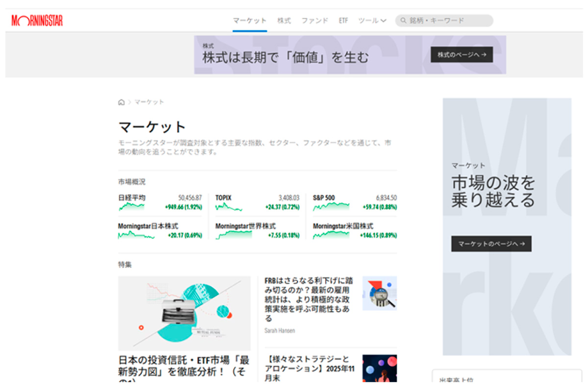Open the ファンド navigation tab
Viewport: 588px width, 392px height.
pyautogui.click(x=315, y=21)
